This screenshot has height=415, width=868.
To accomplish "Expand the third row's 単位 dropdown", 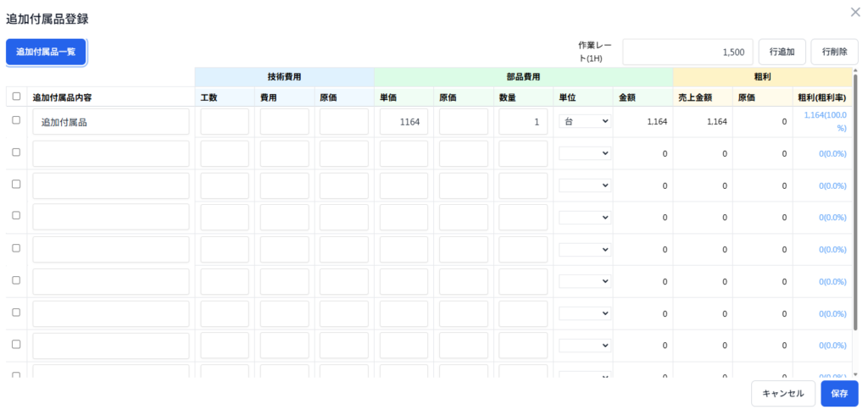I will [x=585, y=185].
